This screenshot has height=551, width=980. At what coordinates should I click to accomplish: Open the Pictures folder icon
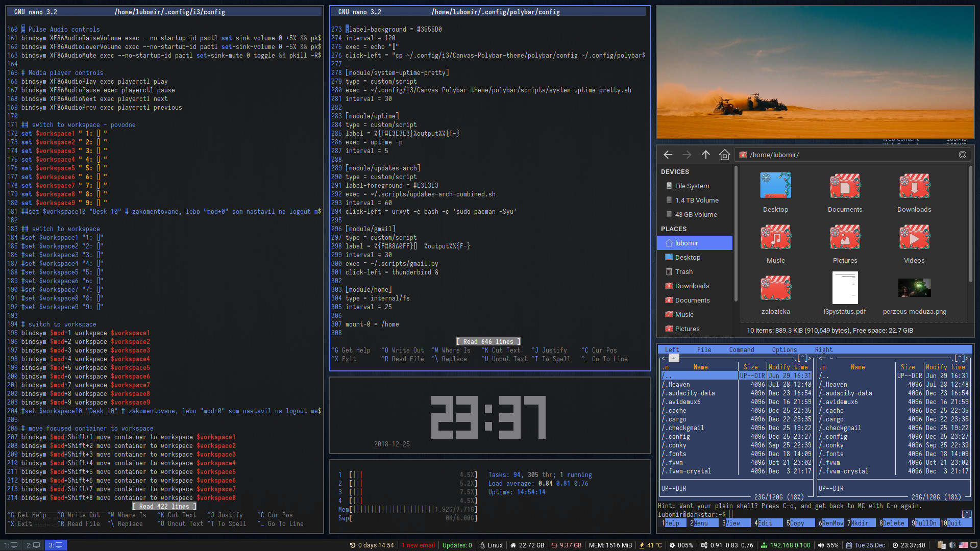point(845,237)
